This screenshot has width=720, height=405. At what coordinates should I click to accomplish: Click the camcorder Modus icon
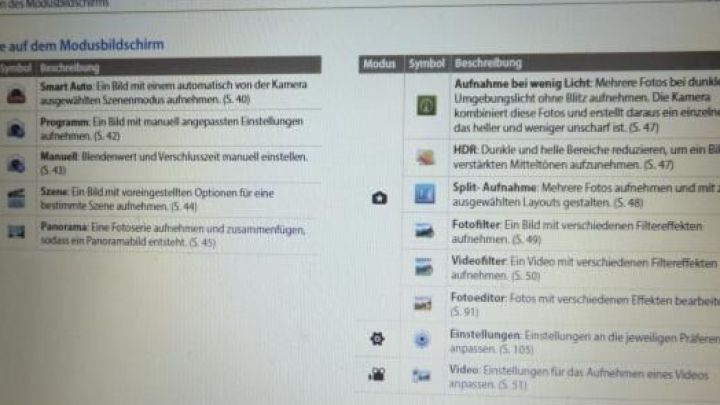[377, 375]
